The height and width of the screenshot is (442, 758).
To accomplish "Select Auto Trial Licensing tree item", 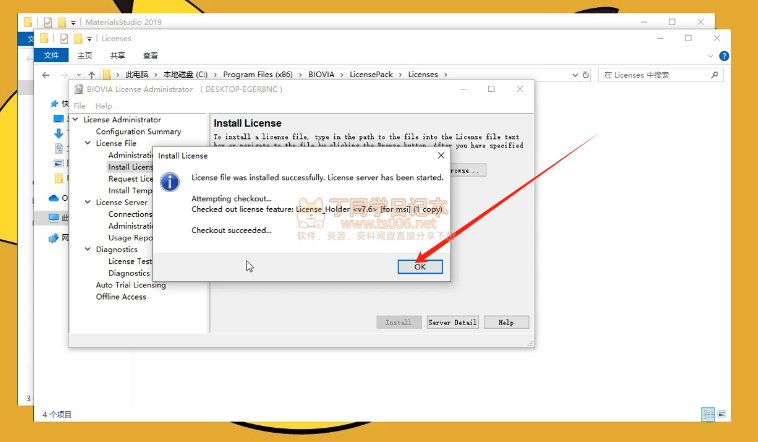I will [x=131, y=285].
